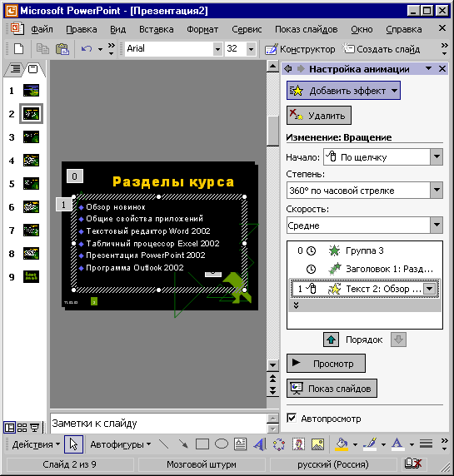Switch to slides thumbnail tab icon
Viewport: 454px width, 476px height.
tap(32, 69)
